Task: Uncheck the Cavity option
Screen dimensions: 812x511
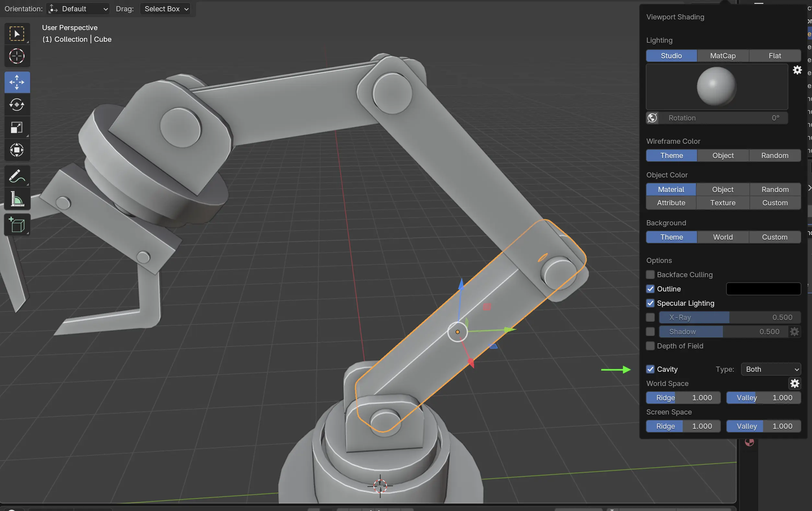Action: [x=650, y=369]
